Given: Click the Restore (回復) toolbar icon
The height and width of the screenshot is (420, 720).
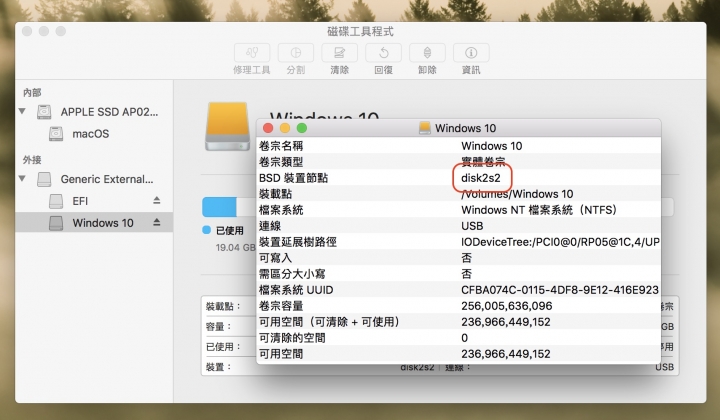Looking at the screenshot, I should [x=383, y=53].
